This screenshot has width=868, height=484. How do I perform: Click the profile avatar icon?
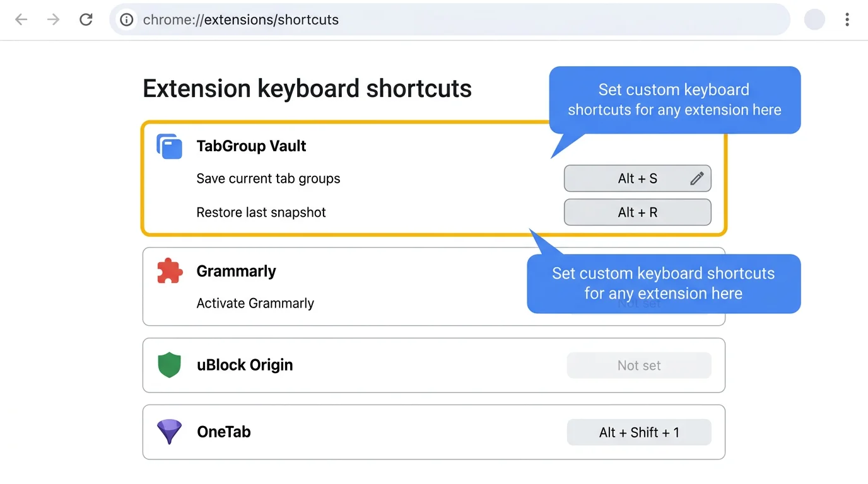click(814, 20)
